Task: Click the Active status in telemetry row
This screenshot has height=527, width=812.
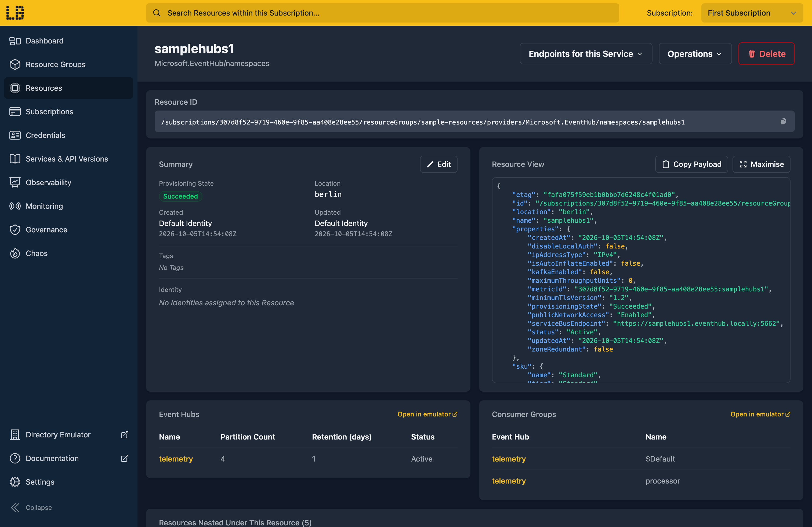Action: point(422,459)
